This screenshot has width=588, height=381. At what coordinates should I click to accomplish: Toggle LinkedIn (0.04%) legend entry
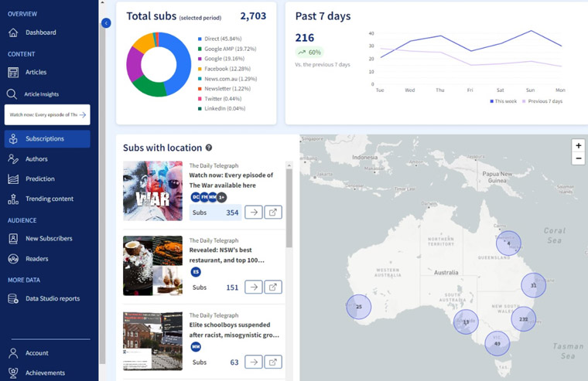click(x=221, y=109)
